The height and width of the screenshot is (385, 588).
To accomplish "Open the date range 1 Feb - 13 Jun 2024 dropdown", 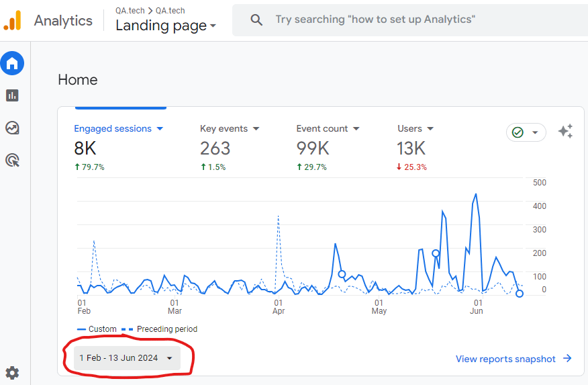I will 126,358.
